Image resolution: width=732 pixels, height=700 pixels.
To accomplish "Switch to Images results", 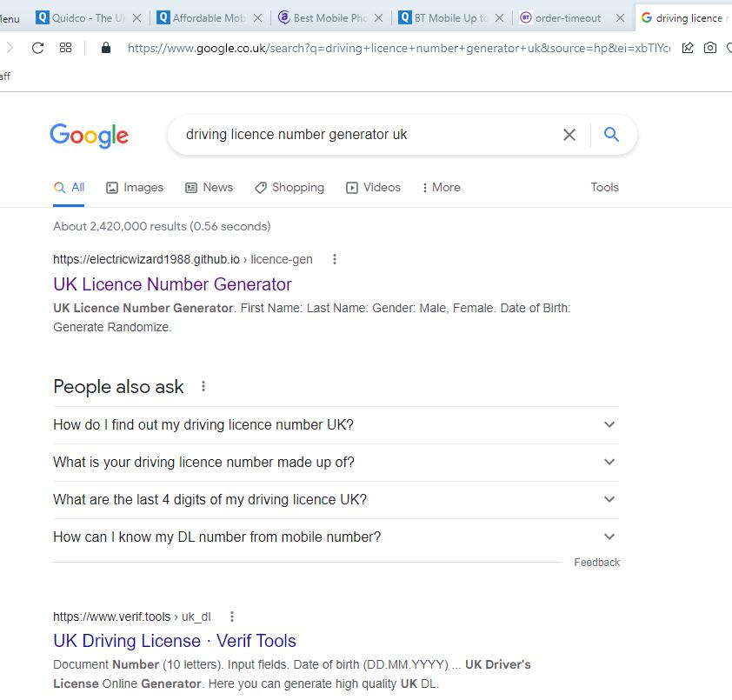I will [x=135, y=188].
